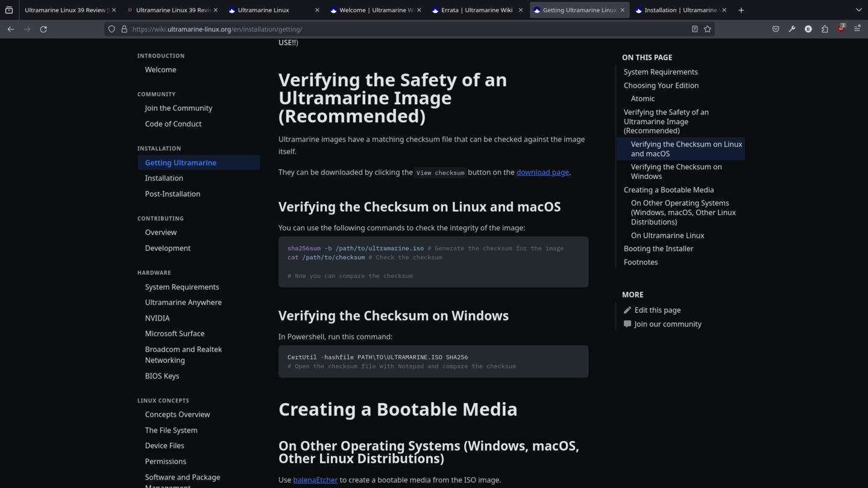Open Microsoft Surface sidebar link

point(175,334)
